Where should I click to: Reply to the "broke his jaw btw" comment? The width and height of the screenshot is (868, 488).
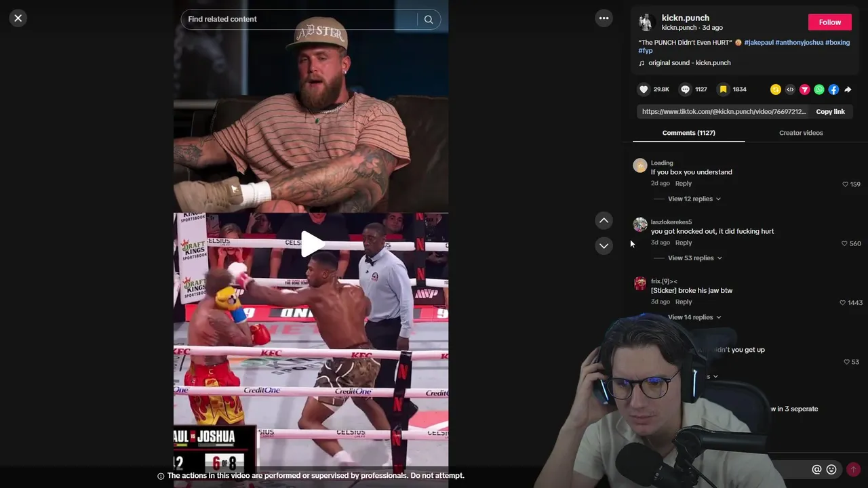point(683,302)
